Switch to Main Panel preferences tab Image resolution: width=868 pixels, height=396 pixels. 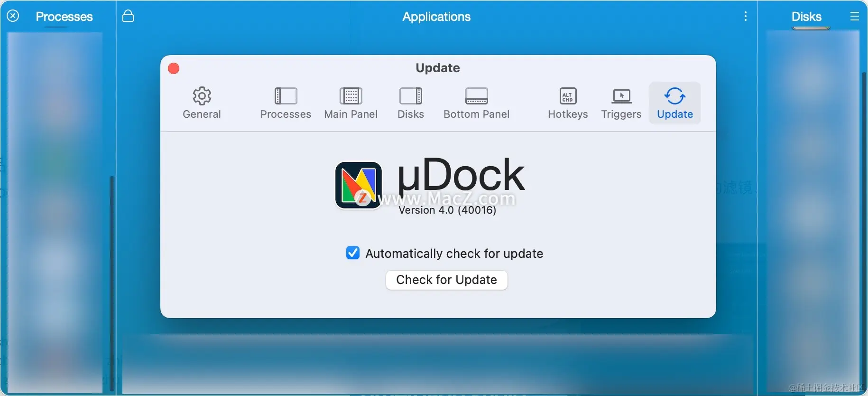[x=351, y=103]
